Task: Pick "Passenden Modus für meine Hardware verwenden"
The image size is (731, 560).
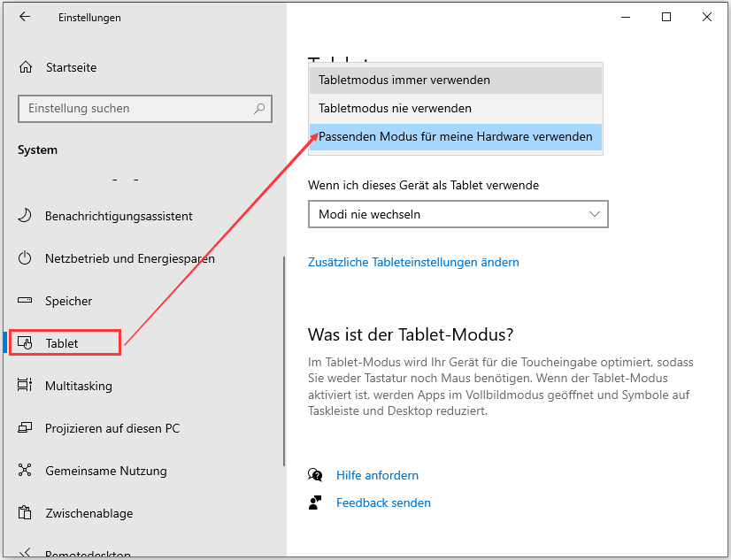Action: point(454,137)
